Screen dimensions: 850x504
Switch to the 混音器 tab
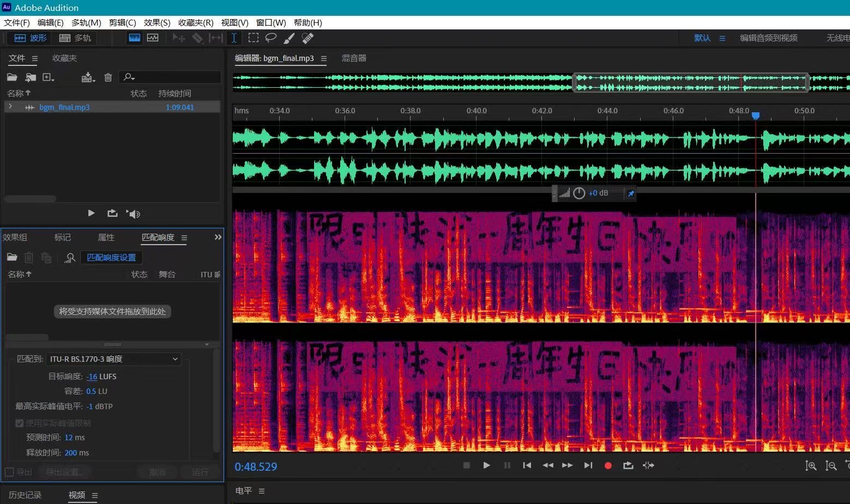tap(354, 58)
